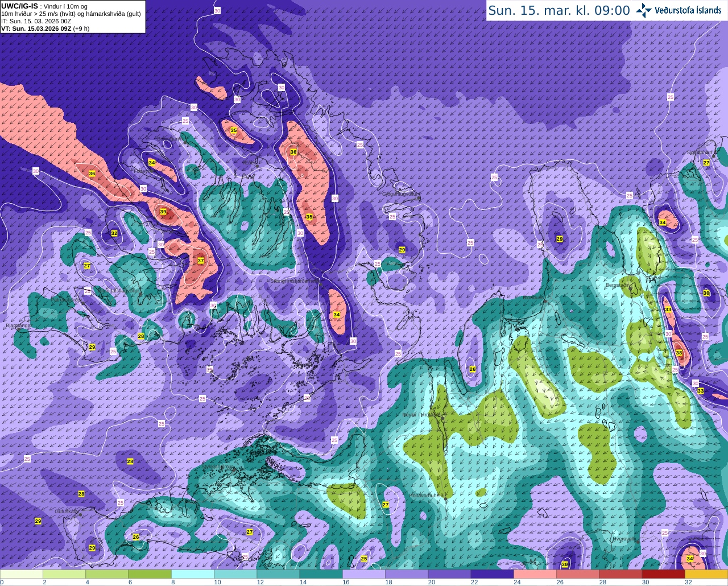Click the 27 gust marker beside Holtavörðuheiði
The width and height of the screenshot is (728, 586).
click(386, 505)
